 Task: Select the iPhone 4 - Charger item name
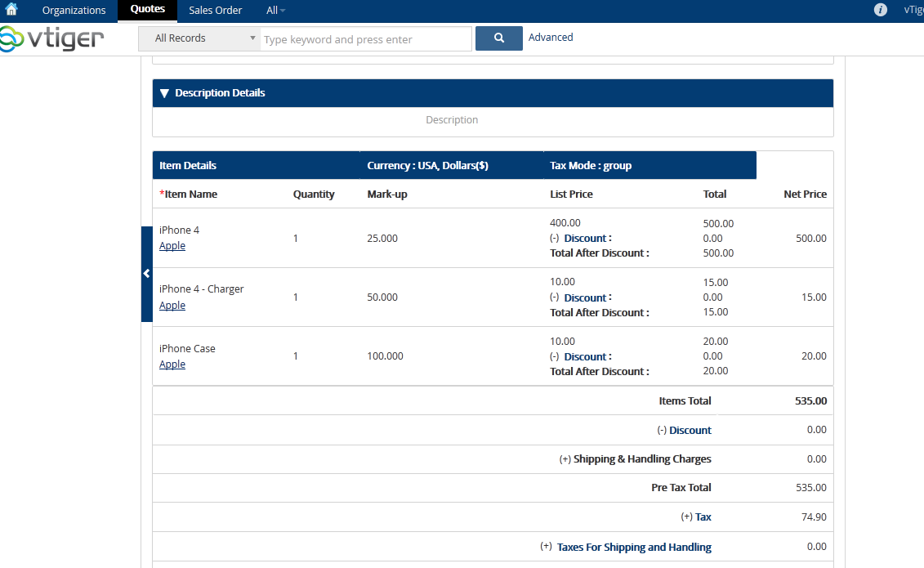(202, 288)
